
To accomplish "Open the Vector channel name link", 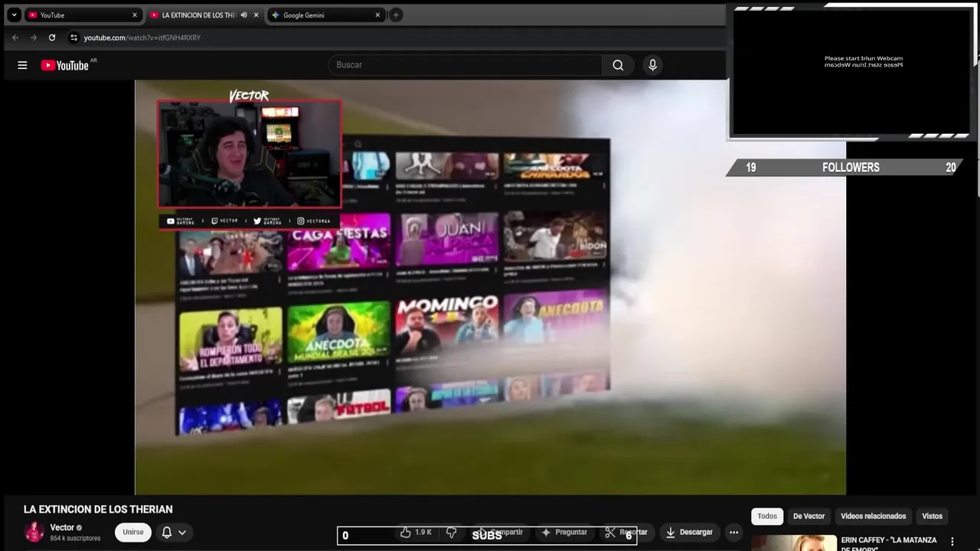I will point(62,527).
